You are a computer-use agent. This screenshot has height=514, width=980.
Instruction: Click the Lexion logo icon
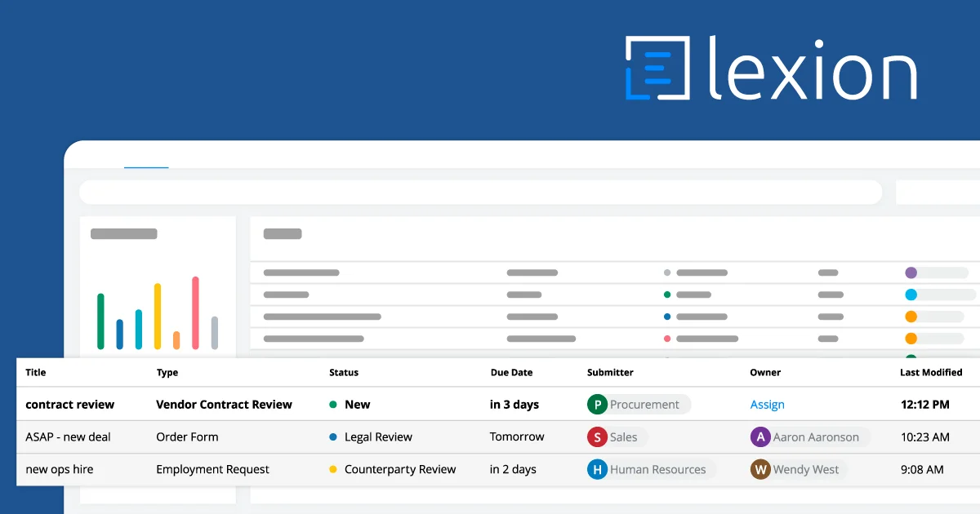(x=649, y=69)
